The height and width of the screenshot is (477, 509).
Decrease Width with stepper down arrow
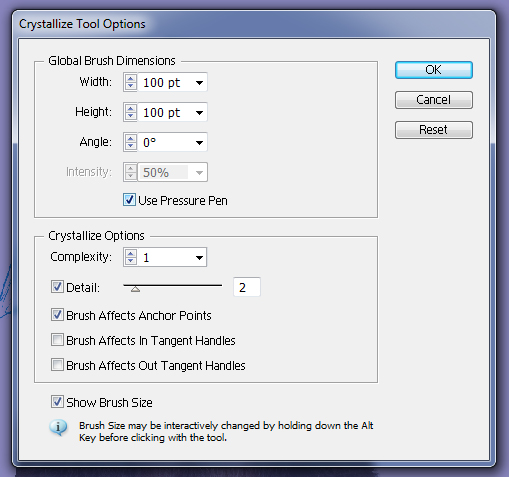[130, 86]
